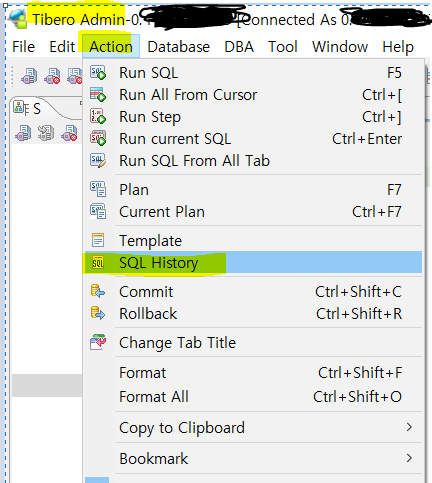Click the Format All entry
Screen dimensions: 432x483
(x=253, y=397)
